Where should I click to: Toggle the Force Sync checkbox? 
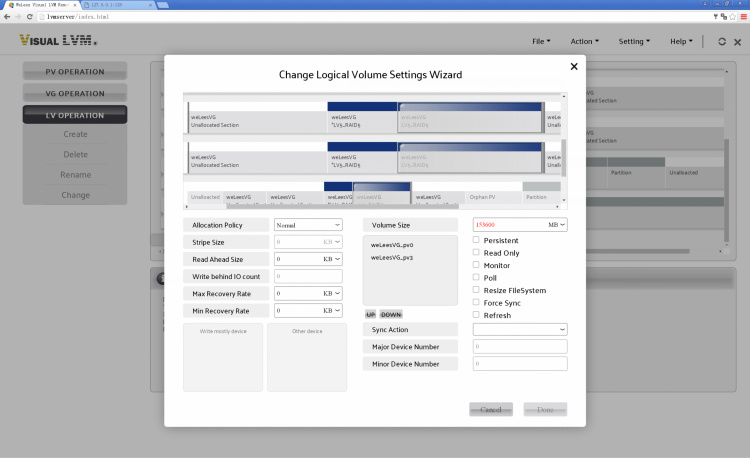pyautogui.click(x=476, y=302)
